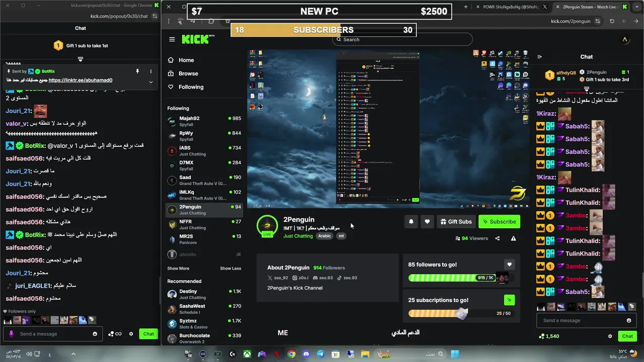The image size is (644, 362).
Task: Focus the Kick Search field
Action: 403,39
